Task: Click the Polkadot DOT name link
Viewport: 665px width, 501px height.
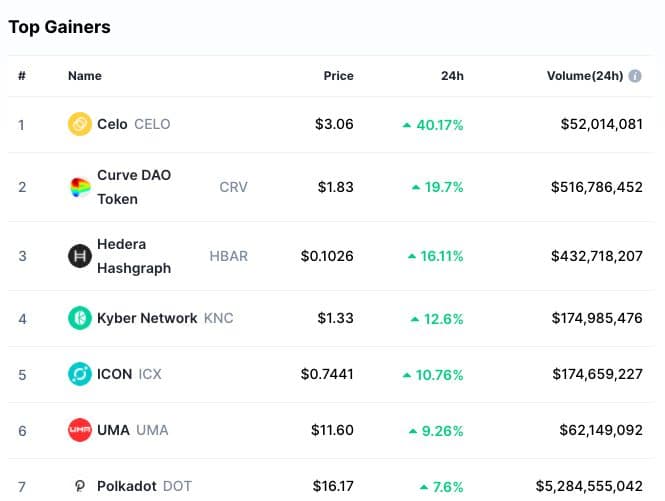Action: tap(144, 486)
